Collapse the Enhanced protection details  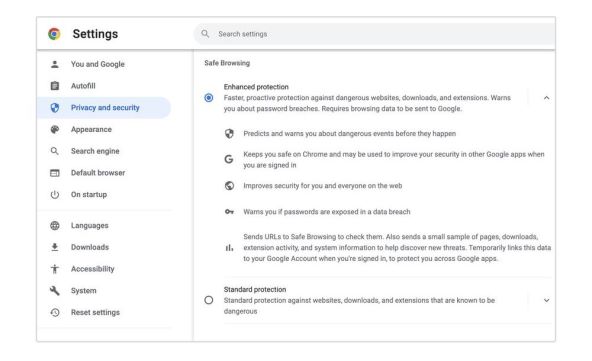[x=546, y=98]
